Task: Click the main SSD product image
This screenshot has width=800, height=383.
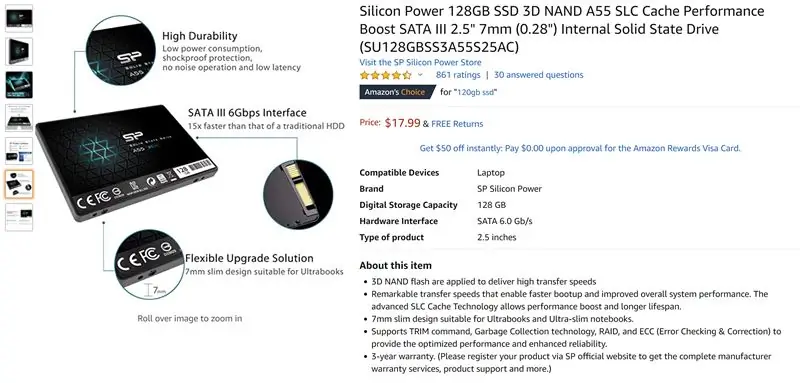Action: [126, 163]
